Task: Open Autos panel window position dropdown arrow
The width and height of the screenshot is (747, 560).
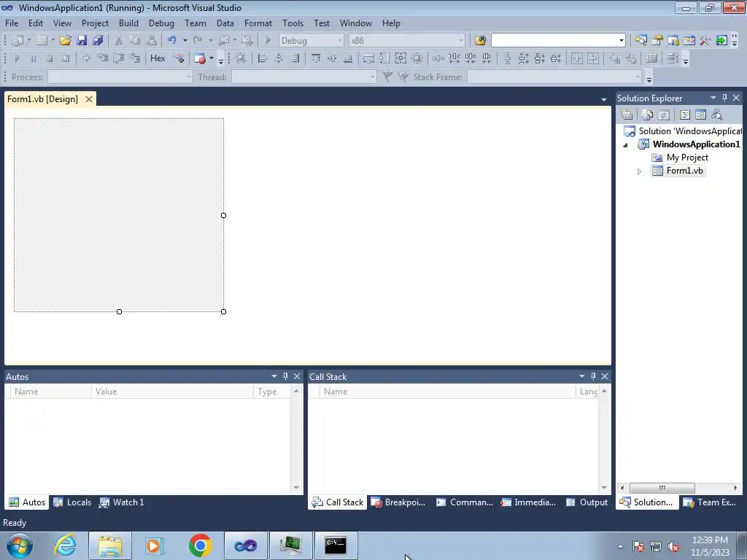Action: [x=274, y=376]
